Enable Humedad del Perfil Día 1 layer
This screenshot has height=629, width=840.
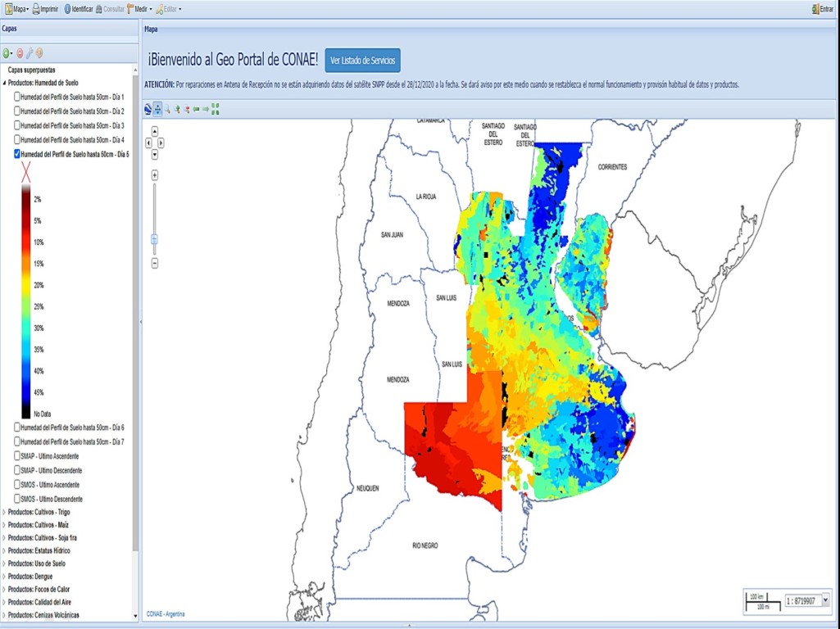17,97
